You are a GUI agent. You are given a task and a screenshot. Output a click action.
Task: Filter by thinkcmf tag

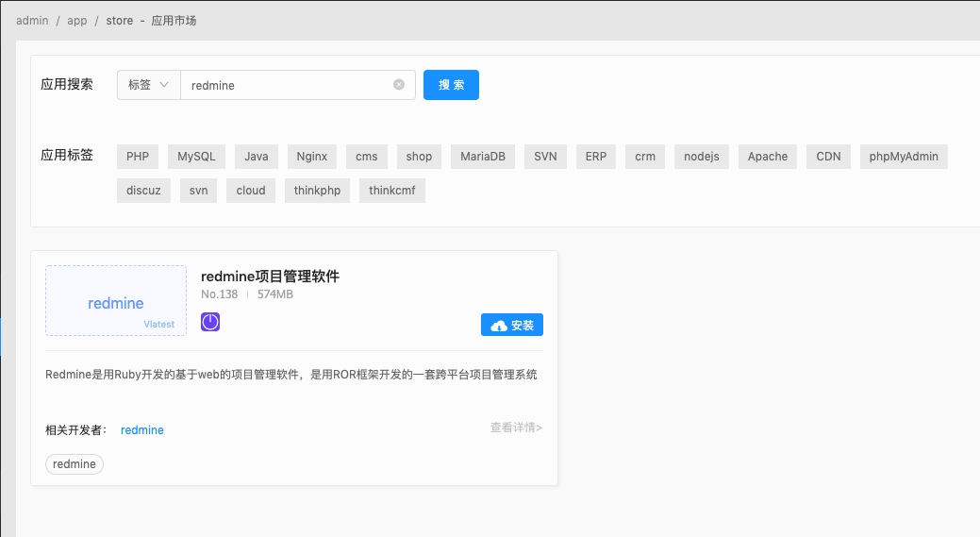pos(391,190)
